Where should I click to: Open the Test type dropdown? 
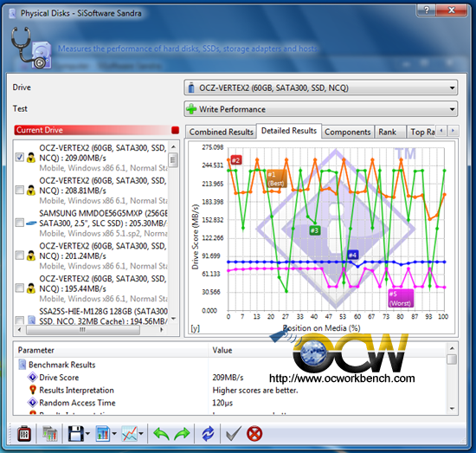(x=320, y=109)
